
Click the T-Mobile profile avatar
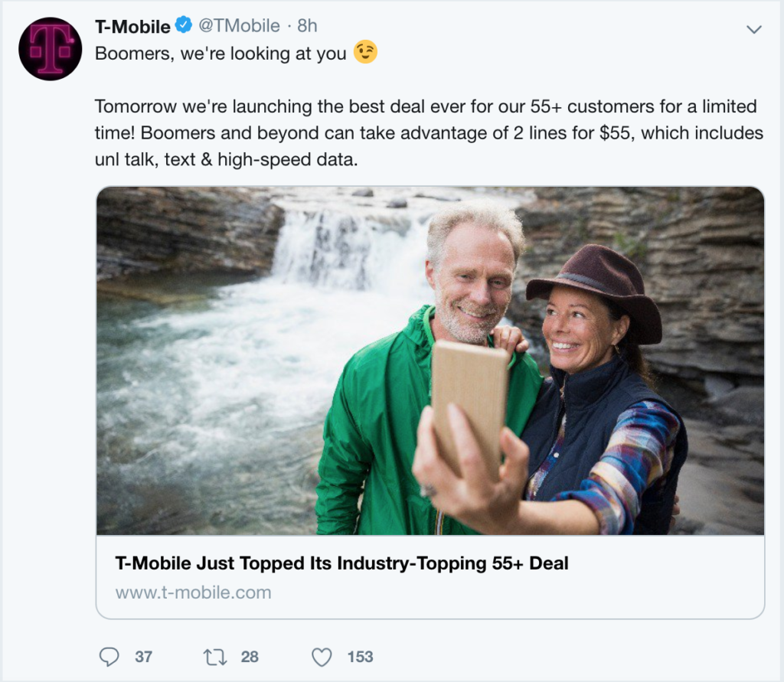click(51, 49)
